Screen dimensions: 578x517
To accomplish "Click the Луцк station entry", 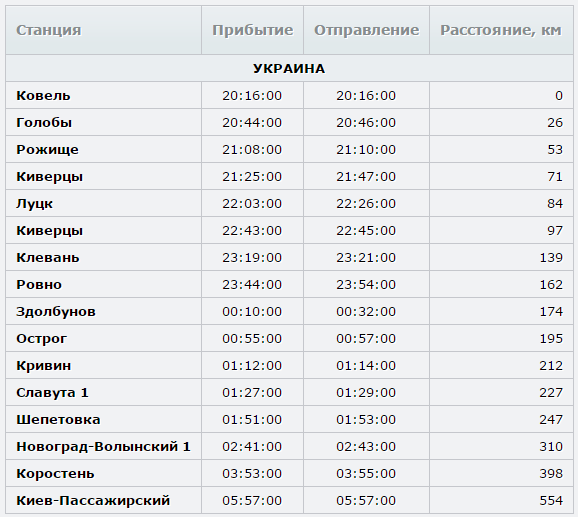I will tap(34, 204).
